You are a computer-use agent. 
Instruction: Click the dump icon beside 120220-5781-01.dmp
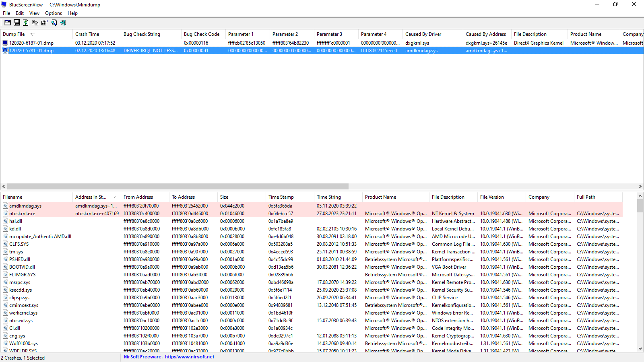click(5, 51)
